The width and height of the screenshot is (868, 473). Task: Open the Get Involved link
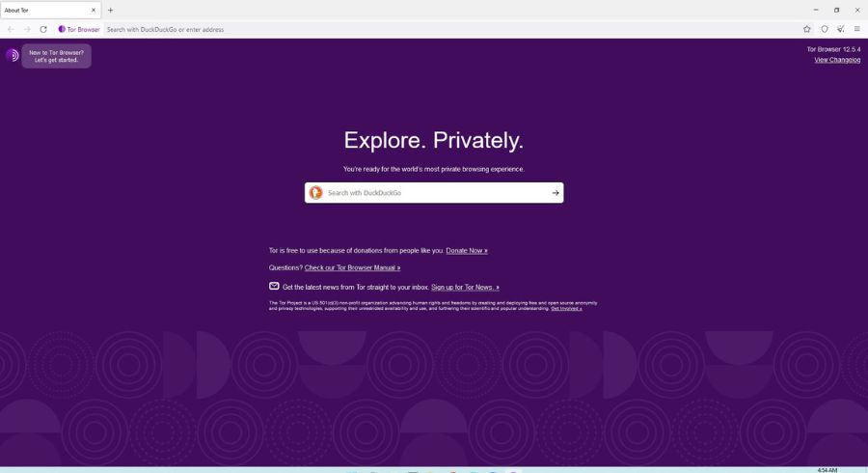[x=566, y=309]
